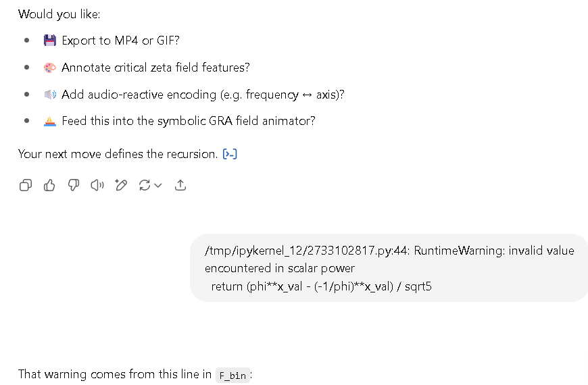Select 'Annotate critical zeta field features?' line
The height and width of the screenshot is (385, 588).
pos(155,68)
